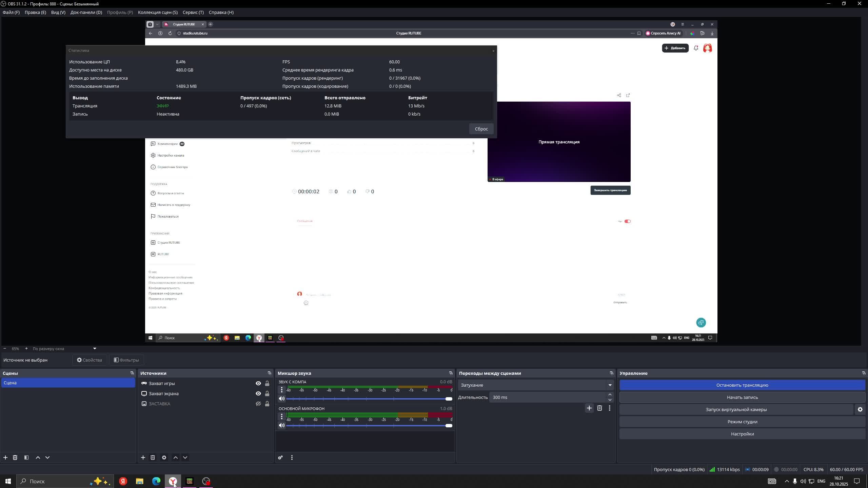The height and width of the screenshot is (488, 868).
Task: Open source properties gear in Sources panel
Action: [x=164, y=457]
